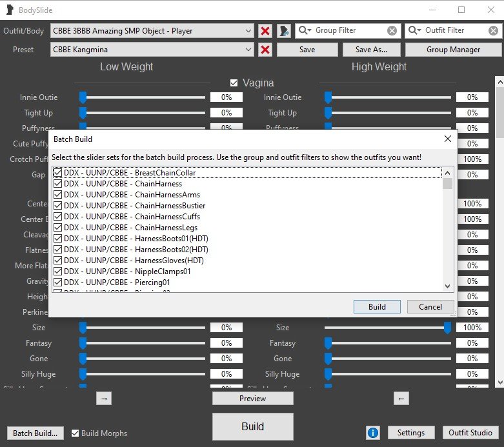This screenshot has height=447, width=504.
Task: Disable the Build Morphs checkbox
Action: click(x=76, y=433)
